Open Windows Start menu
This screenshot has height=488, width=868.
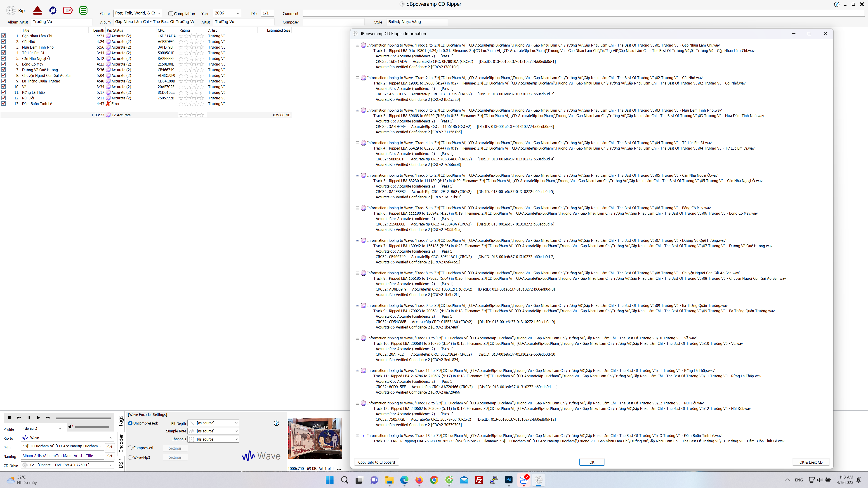click(330, 480)
